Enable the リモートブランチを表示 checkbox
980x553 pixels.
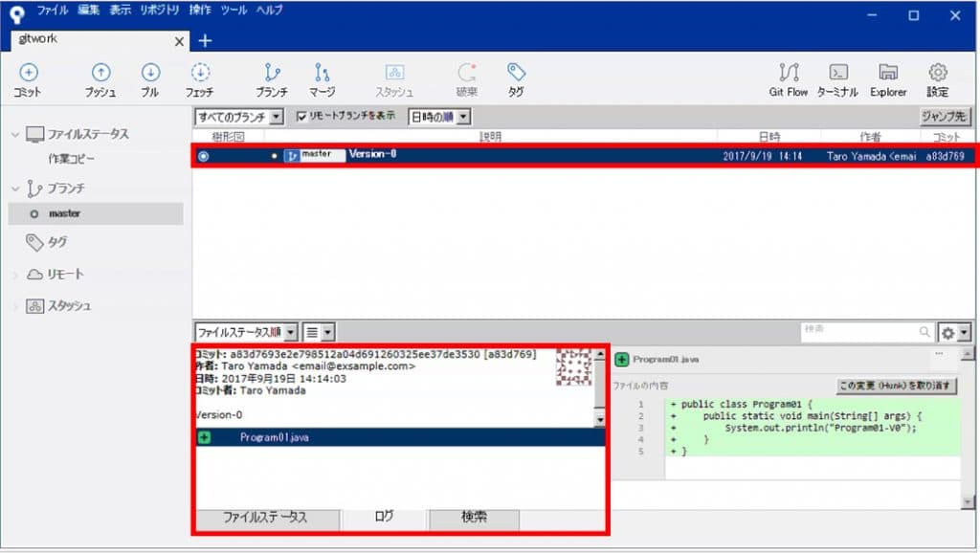[x=303, y=115]
